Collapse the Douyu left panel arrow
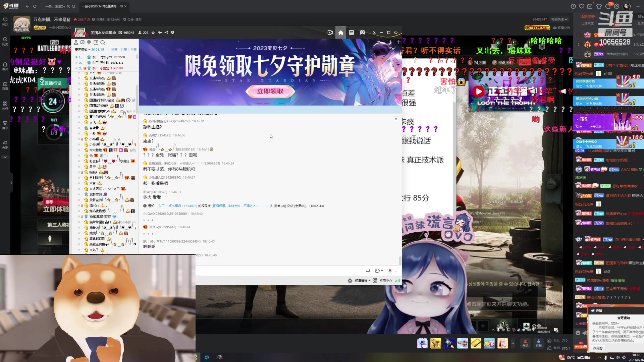644x362 pixels. [x=11, y=183]
